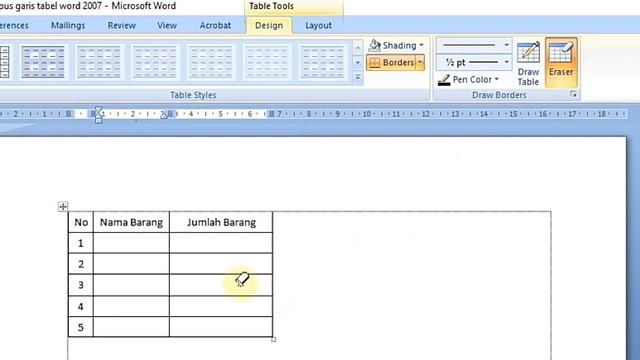Screen dimensions: 640x360
Task: Click the 'No' header cell
Action: pos(81,222)
